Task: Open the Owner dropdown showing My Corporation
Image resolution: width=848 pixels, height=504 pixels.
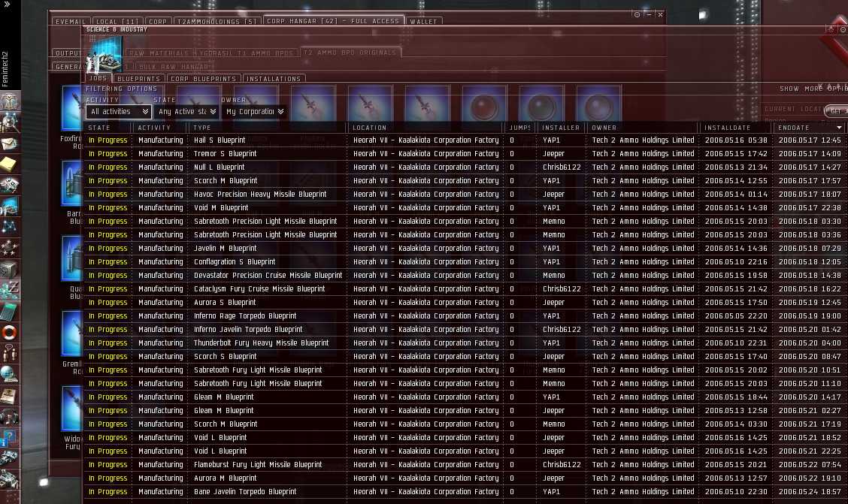Action: (x=253, y=112)
